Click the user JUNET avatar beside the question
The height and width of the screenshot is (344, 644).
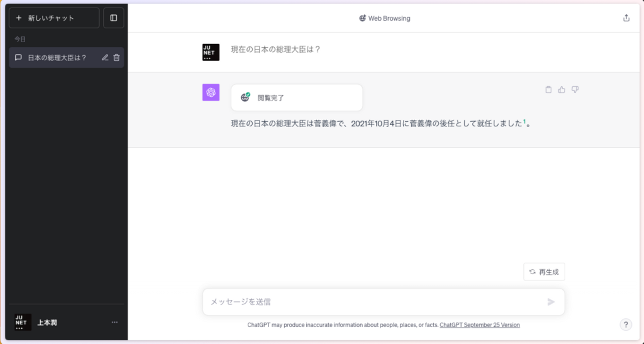click(x=211, y=52)
